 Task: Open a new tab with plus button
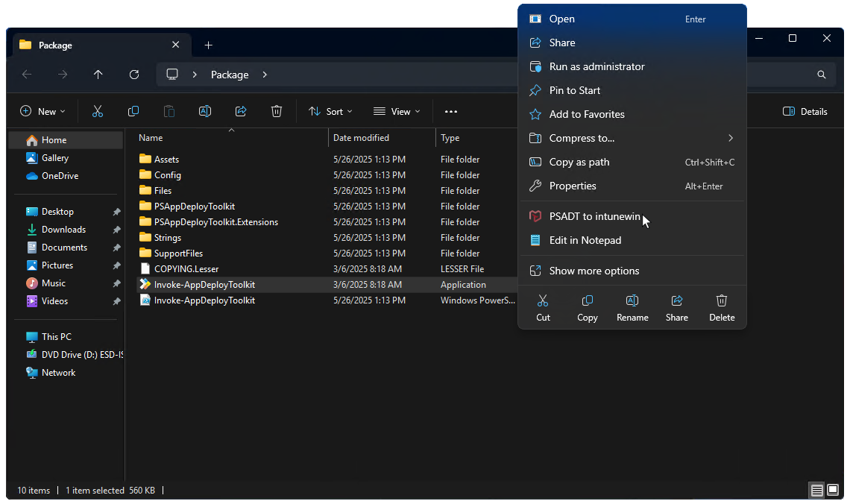pos(208,45)
